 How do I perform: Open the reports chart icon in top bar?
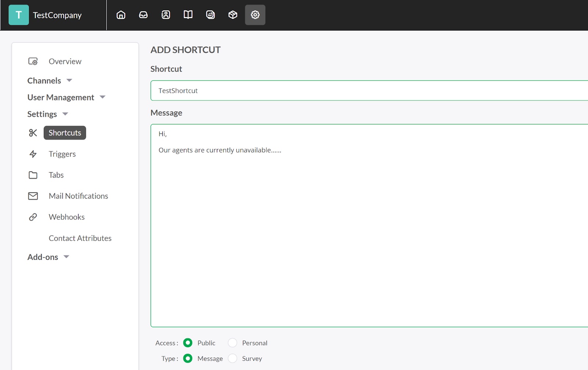tap(211, 15)
